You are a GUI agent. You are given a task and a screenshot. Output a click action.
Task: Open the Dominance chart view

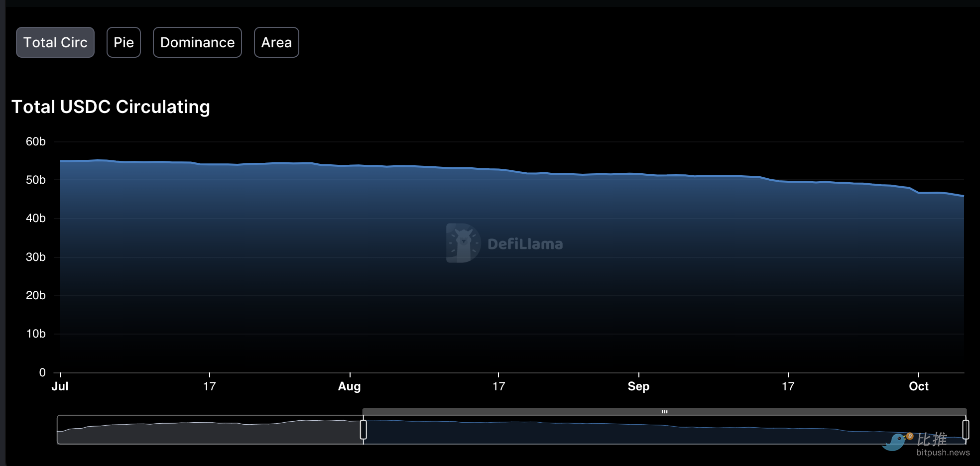pyautogui.click(x=197, y=42)
